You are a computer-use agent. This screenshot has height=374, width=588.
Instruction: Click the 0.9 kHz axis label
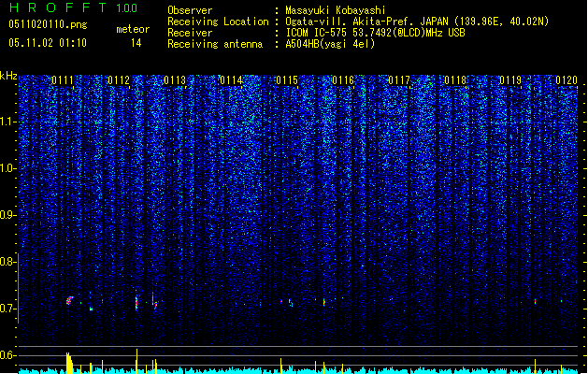point(8,215)
